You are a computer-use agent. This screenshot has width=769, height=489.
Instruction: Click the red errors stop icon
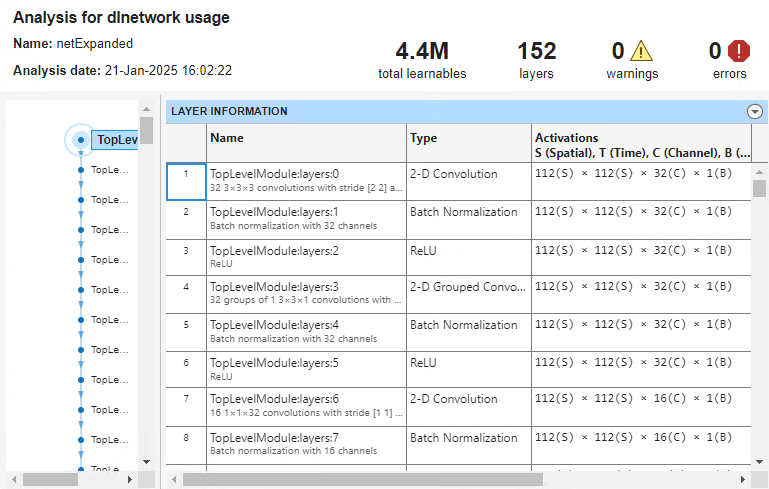(x=738, y=51)
